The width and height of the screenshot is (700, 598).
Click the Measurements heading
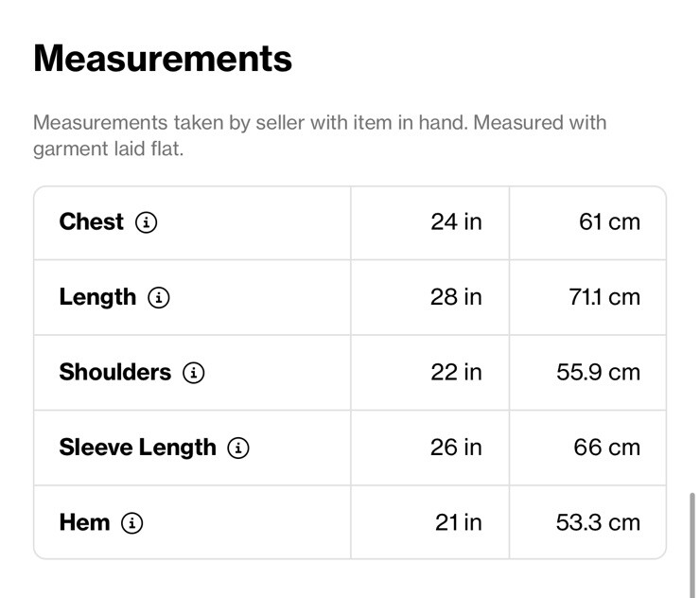point(163,59)
